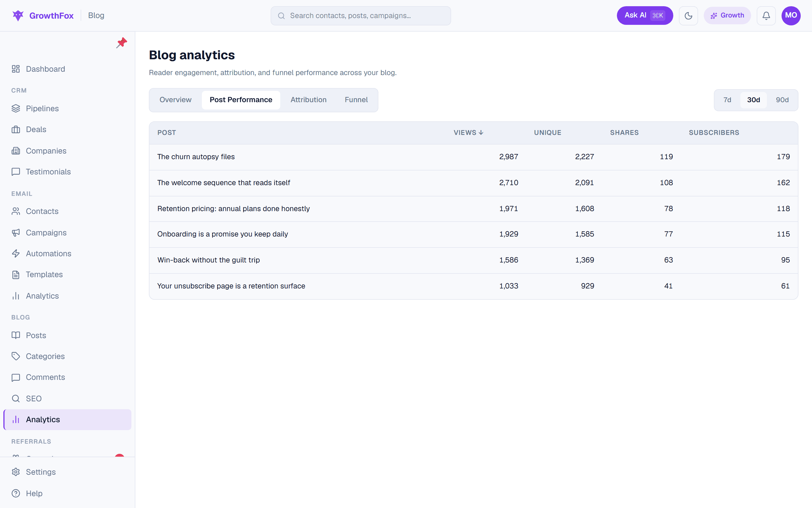Screen dimensions: 812x508
Task: Open the Help link
Action: (67, 493)
